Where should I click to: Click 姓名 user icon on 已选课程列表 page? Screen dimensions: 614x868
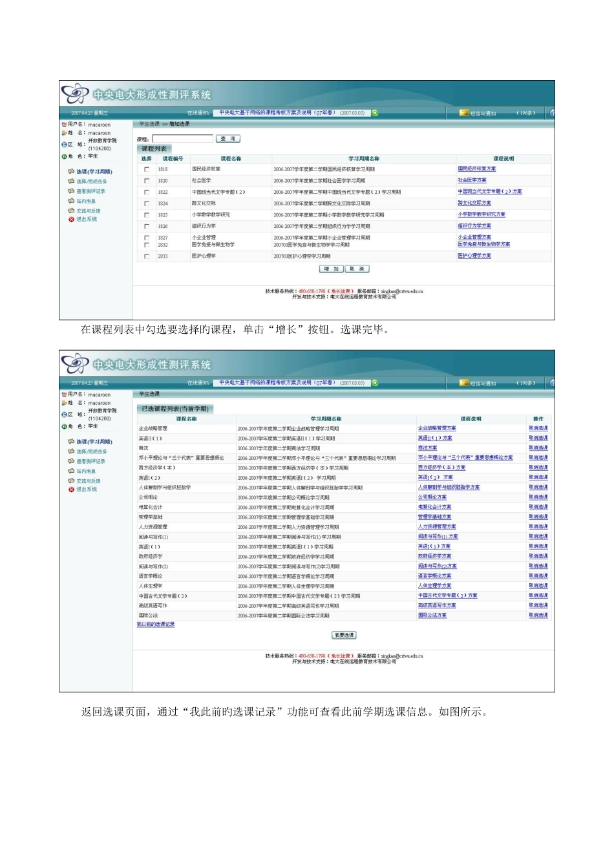click(x=64, y=402)
